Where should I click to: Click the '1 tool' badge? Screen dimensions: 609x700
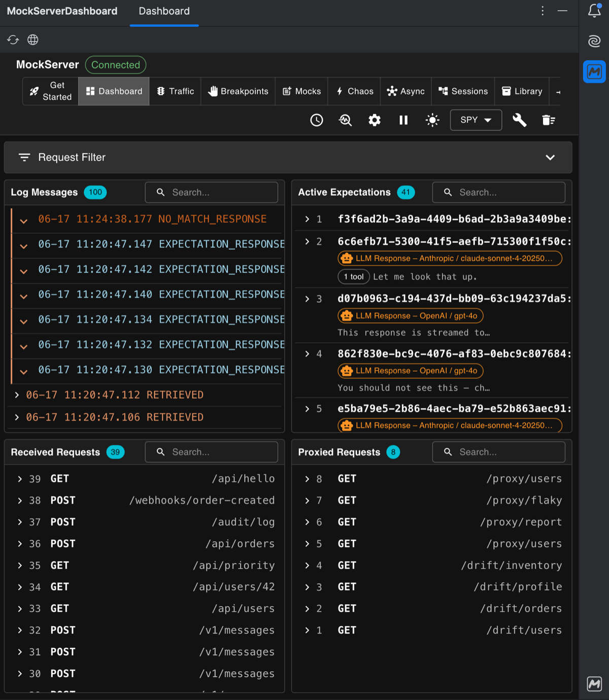click(354, 277)
